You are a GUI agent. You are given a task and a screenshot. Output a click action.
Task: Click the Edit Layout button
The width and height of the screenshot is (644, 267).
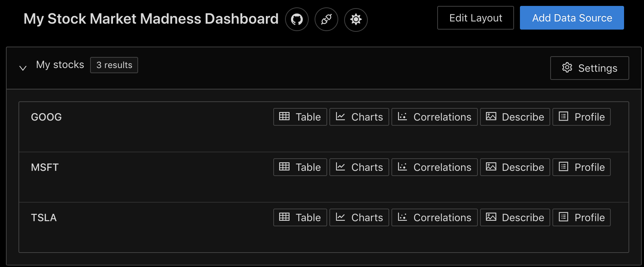click(475, 18)
